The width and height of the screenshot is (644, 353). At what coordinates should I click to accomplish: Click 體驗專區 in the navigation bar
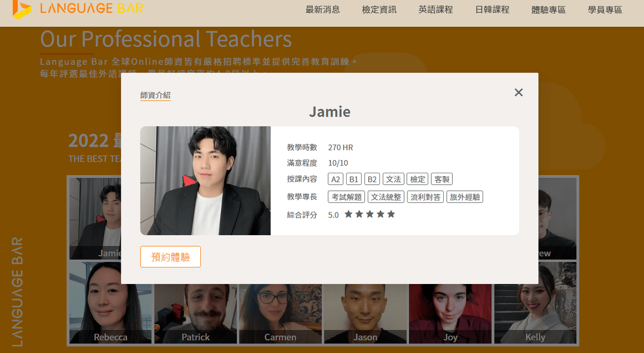pos(548,9)
